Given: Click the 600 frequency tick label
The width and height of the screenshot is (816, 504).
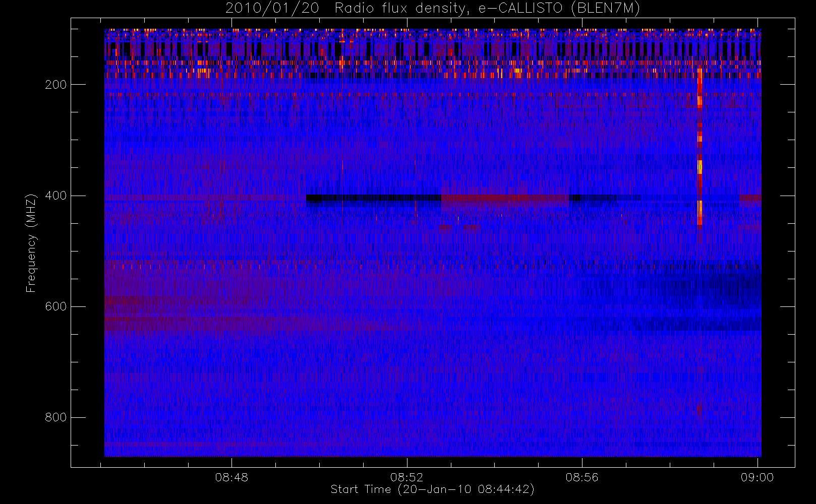Looking at the screenshot, I should pos(55,306).
